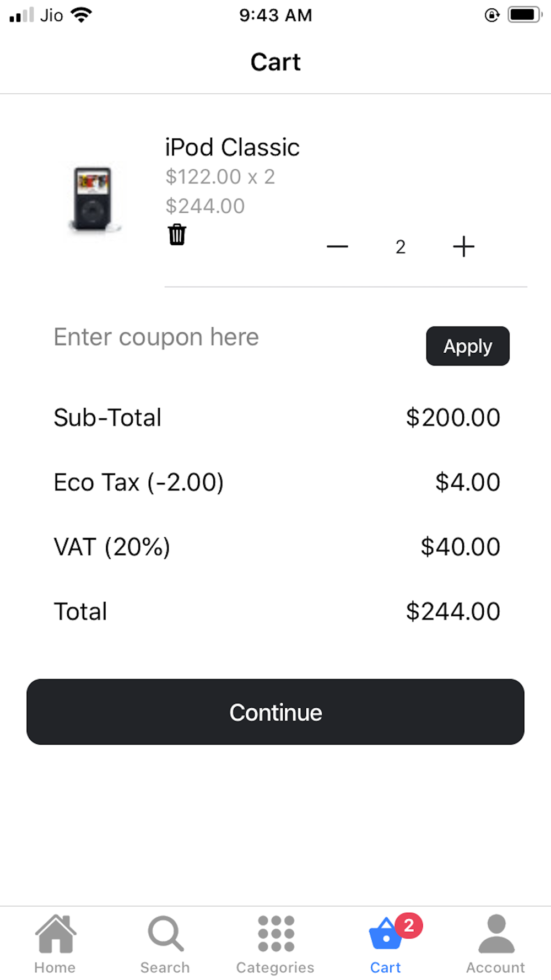Open the Categories tab
551x980 pixels.
pos(275,944)
